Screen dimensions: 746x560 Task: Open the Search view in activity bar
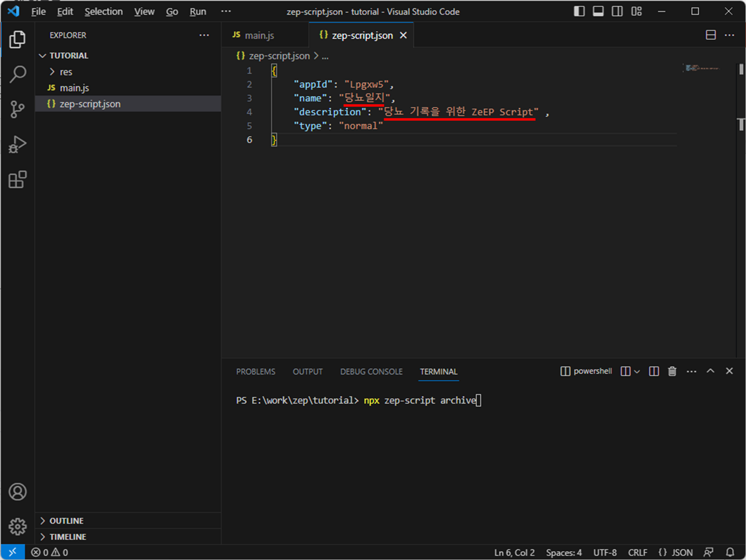17,74
